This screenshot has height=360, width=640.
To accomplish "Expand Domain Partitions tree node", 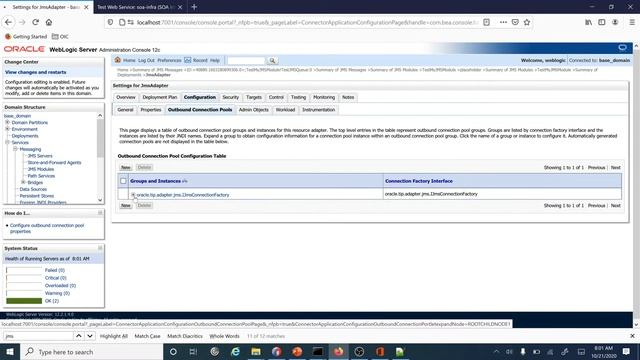I will [x=7, y=122].
